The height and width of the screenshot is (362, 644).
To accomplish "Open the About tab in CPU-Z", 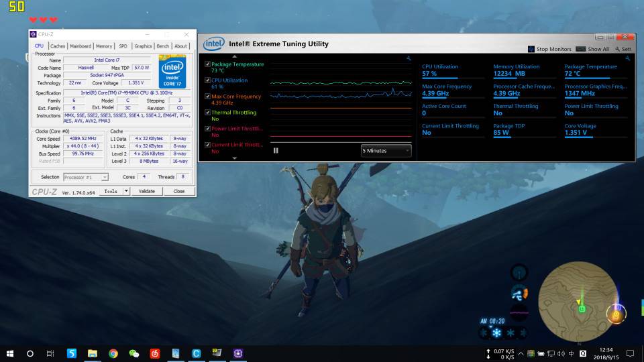I will (x=180, y=46).
